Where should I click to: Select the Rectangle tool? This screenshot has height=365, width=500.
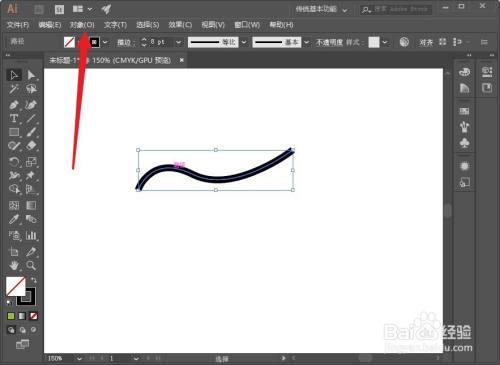tap(14, 132)
